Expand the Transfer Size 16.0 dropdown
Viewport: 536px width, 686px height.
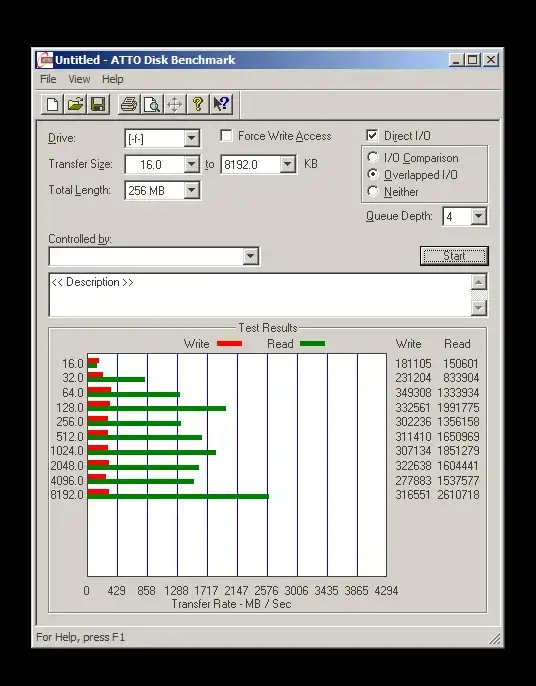(x=191, y=164)
